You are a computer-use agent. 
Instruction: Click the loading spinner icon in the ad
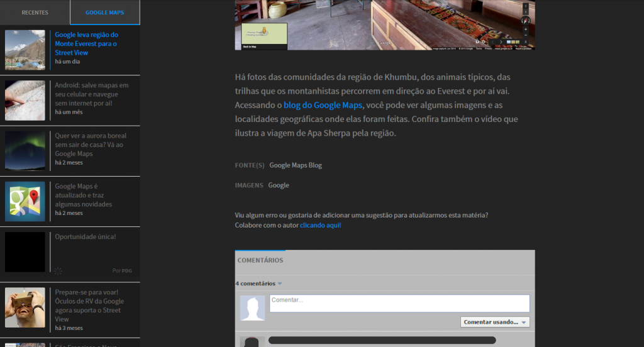[58, 271]
